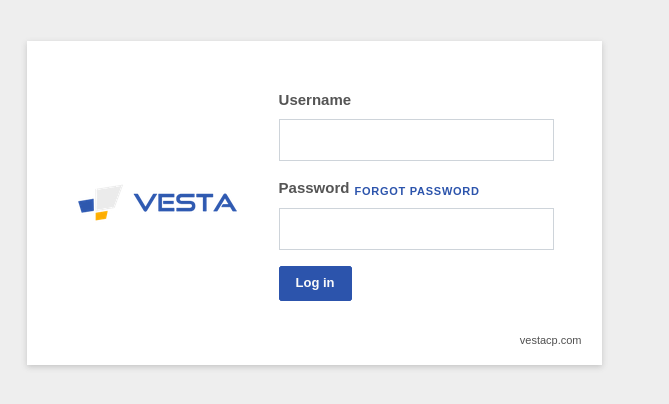Image resolution: width=669 pixels, height=404 pixels.
Task: Visit the vestacp.com footer link
Action: [x=550, y=340]
